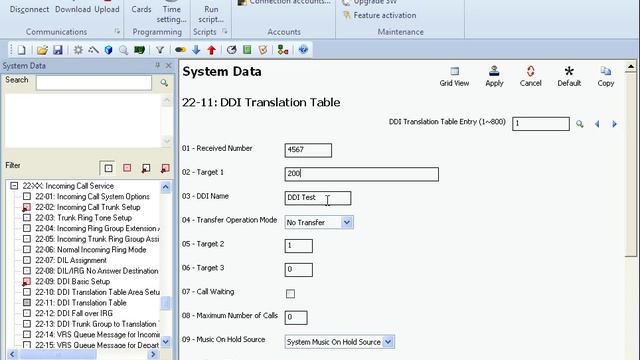The image size is (640, 360).
Task: Apply the changes
Action: pos(494,76)
